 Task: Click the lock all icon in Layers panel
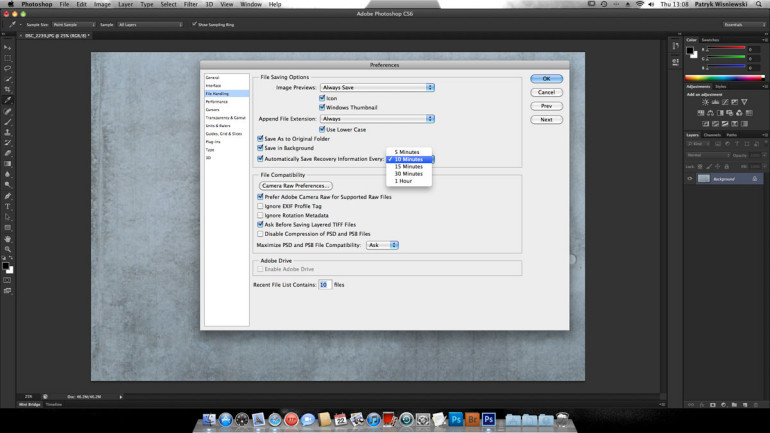[x=727, y=167]
